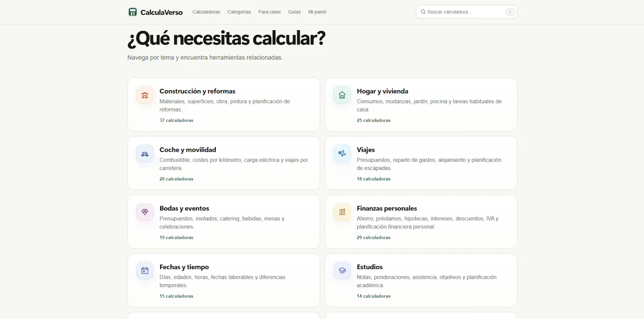The width and height of the screenshot is (644, 319).
Task: Click the slash shortcut badge in search
Action: point(510,12)
